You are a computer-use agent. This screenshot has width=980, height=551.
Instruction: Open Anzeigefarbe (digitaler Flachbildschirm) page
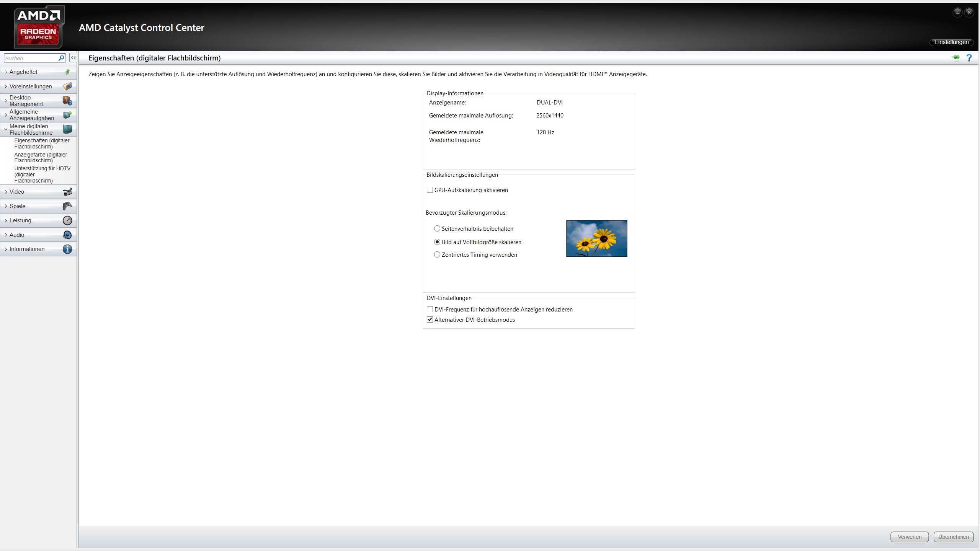point(41,157)
